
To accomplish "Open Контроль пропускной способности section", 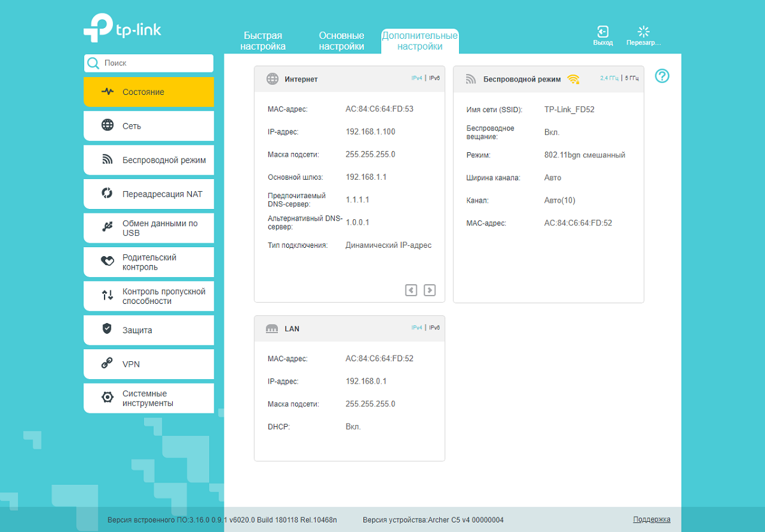I will [149, 296].
